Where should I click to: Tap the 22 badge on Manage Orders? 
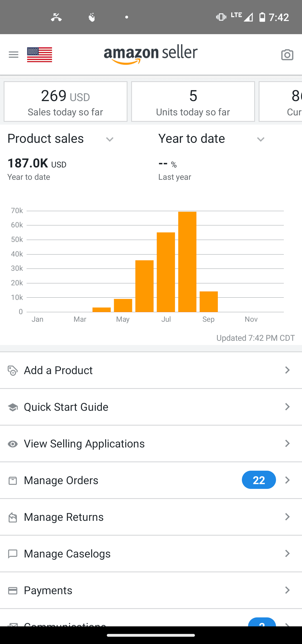pyautogui.click(x=259, y=480)
